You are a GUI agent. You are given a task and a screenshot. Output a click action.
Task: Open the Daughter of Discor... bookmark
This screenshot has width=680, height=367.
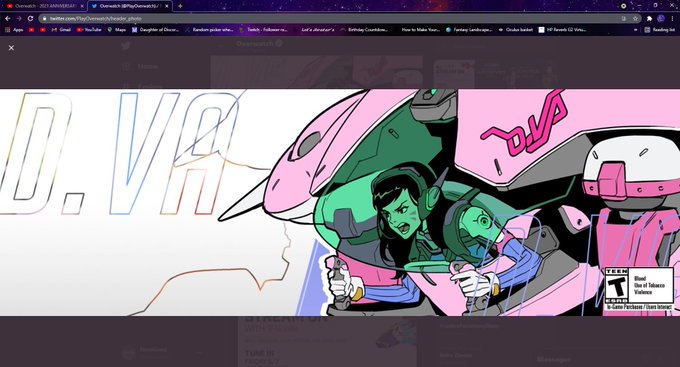pyautogui.click(x=155, y=30)
